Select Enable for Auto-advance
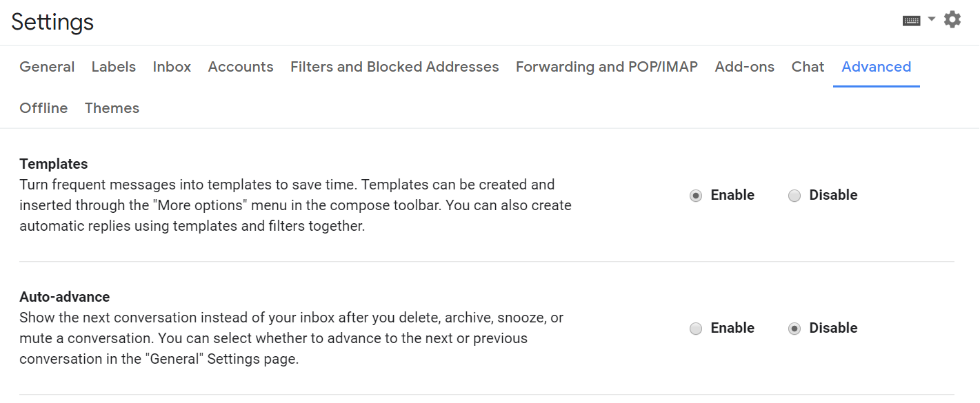980x403 pixels. point(696,329)
